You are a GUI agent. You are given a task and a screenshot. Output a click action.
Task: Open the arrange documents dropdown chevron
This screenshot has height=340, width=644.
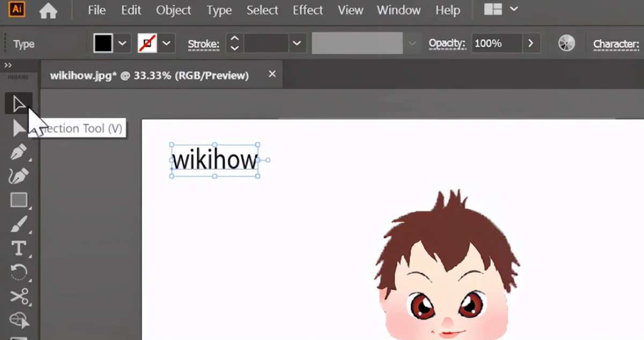click(514, 9)
